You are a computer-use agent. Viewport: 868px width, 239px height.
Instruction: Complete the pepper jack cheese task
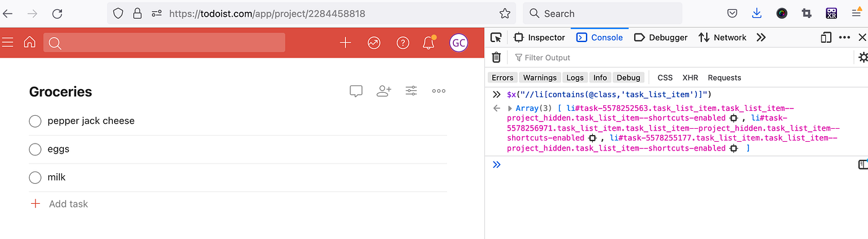coord(35,121)
